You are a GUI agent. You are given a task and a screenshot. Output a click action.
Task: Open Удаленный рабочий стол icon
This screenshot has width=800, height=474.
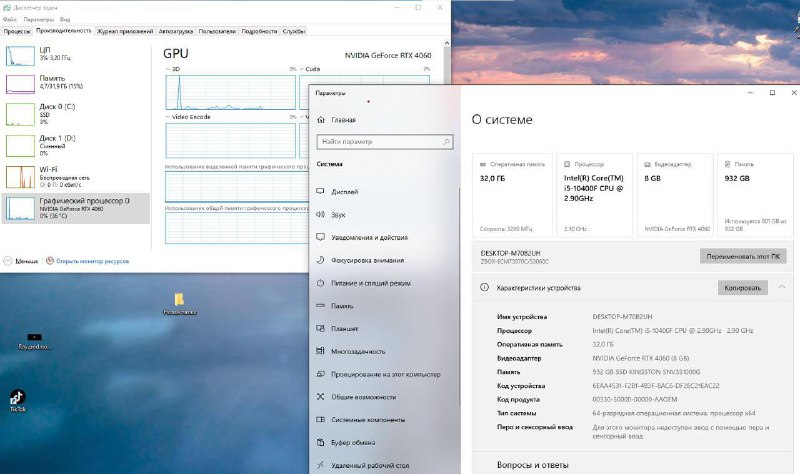pos(320,465)
